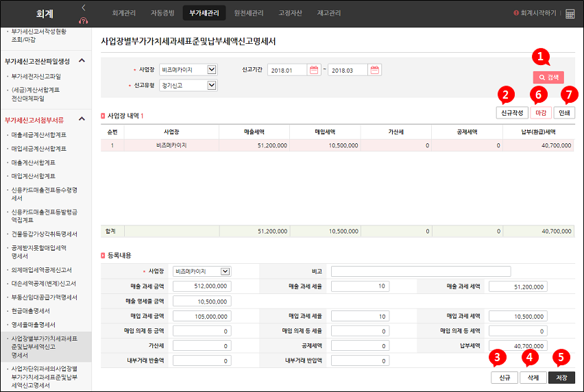Select the 비즈메카이지 cell in the table row
This screenshot has width=584, height=392.
point(171,145)
